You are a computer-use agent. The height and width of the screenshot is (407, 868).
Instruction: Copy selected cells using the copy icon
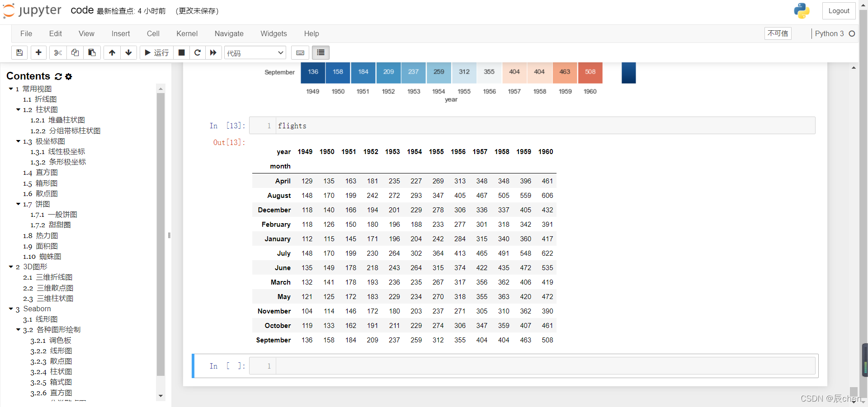pyautogui.click(x=75, y=53)
